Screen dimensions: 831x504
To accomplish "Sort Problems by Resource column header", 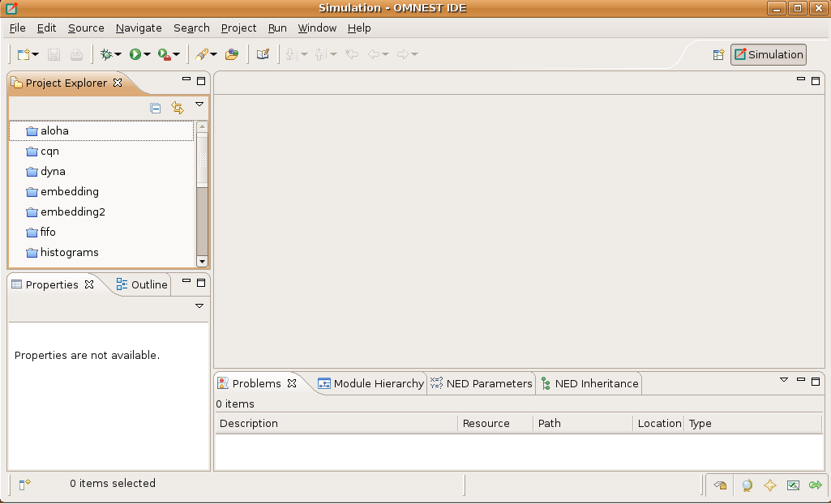I will [495, 424].
